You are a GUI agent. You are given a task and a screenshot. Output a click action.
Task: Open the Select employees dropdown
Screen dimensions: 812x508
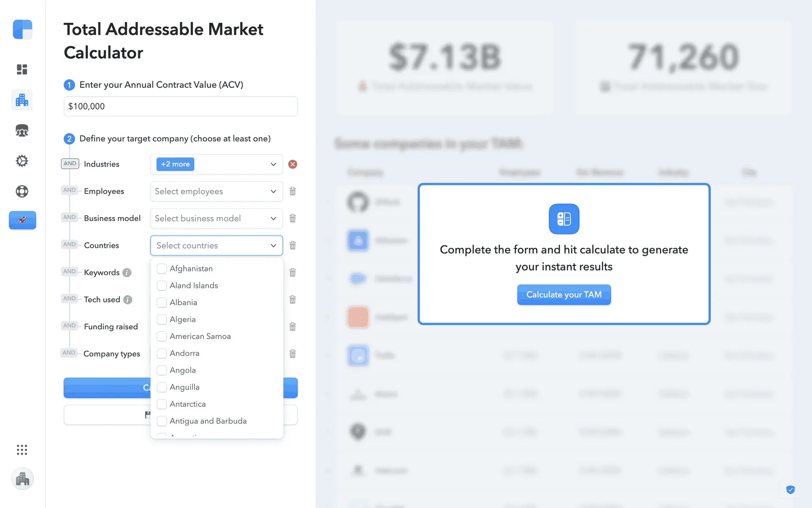click(216, 191)
